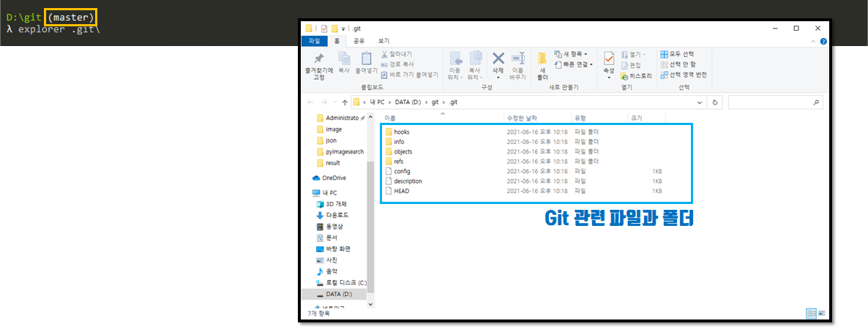Click the navigation pane scrollbar down arrow

click(x=371, y=305)
